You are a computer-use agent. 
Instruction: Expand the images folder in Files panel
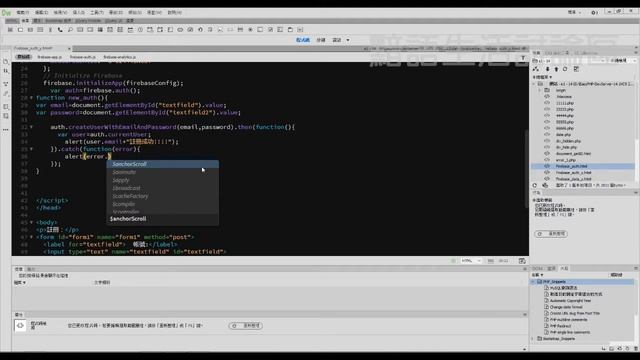(x=540, y=90)
